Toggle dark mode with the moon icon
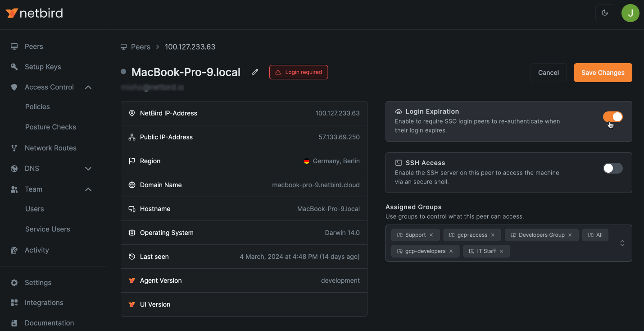 tap(605, 12)
